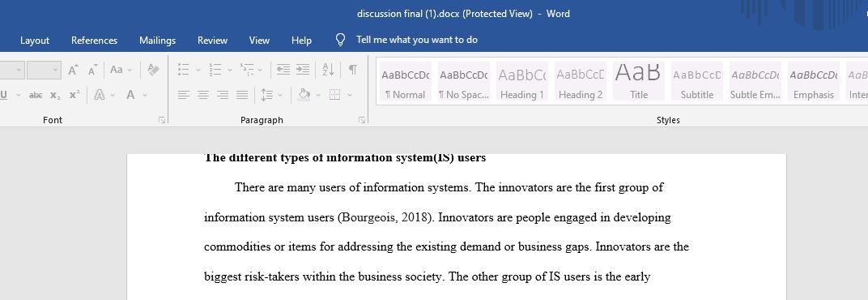The height and width of the screenshot is (300, 868).
Task: Click the Increase Indent icon
Action: (302, 70)
